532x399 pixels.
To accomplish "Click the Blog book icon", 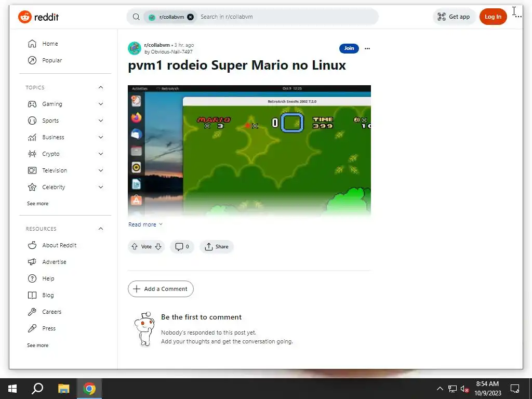I will point(32,295).
